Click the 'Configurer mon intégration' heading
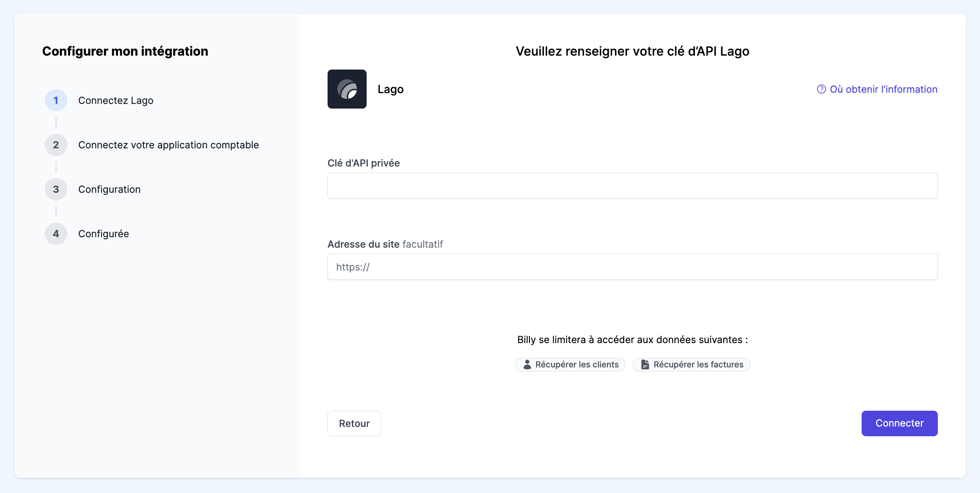 (x=125, y=51)
